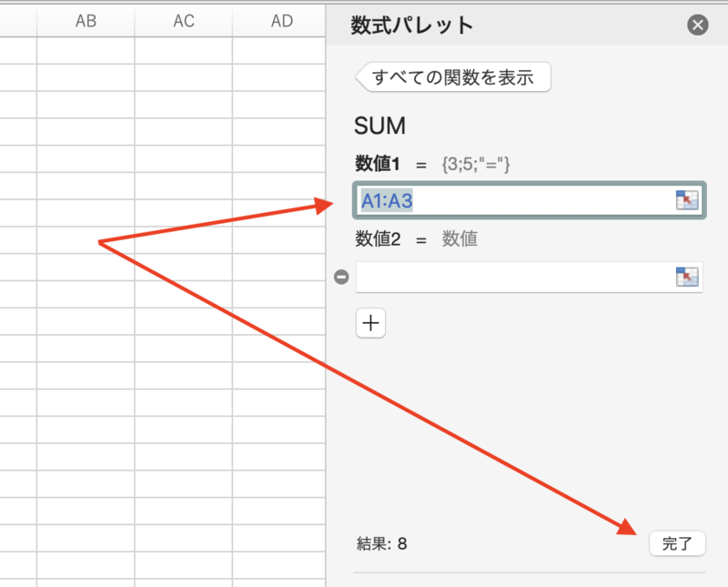
Task: Select the AB column header
Action: [86, 21]
